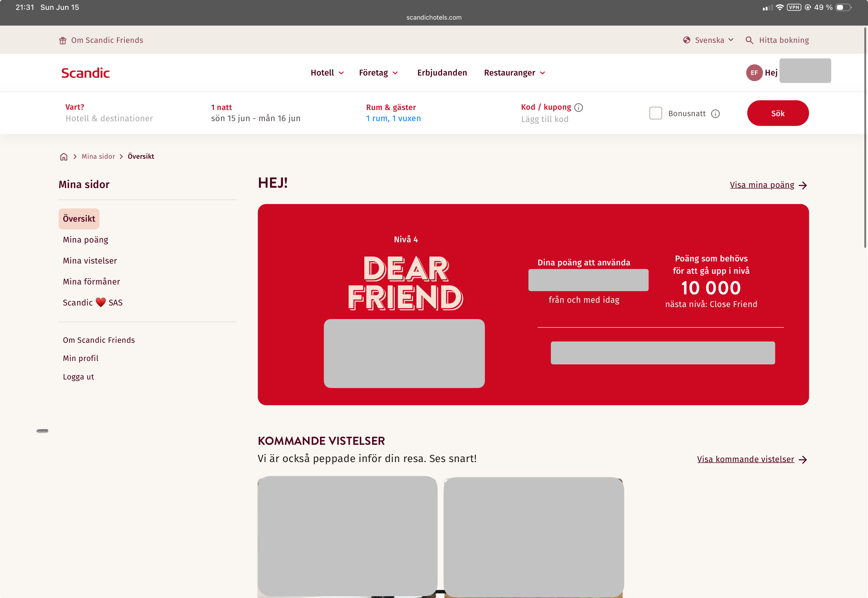Click the home breadcrumb icon
This screenshot has height=598, width=868.
[x=64, y=157]
